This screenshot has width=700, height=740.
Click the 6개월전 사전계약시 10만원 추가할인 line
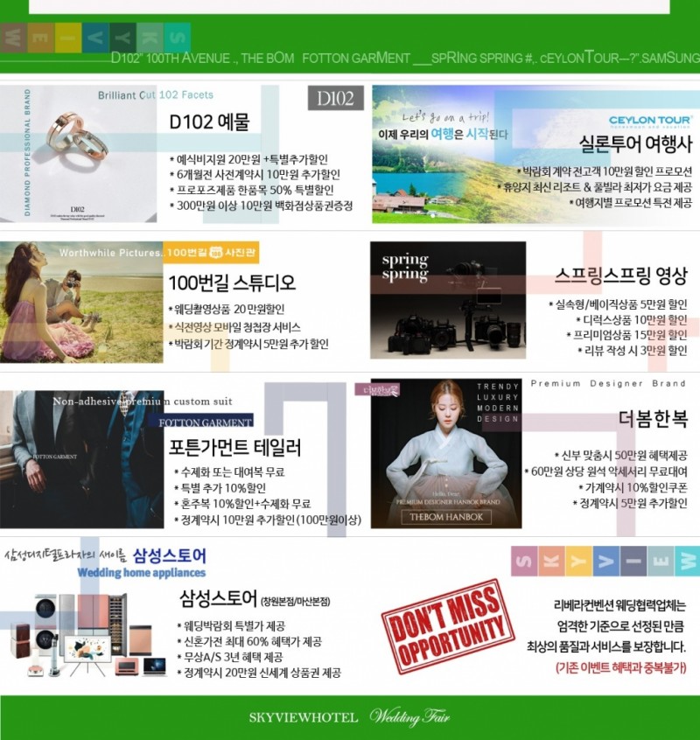[x=255, y=175]
